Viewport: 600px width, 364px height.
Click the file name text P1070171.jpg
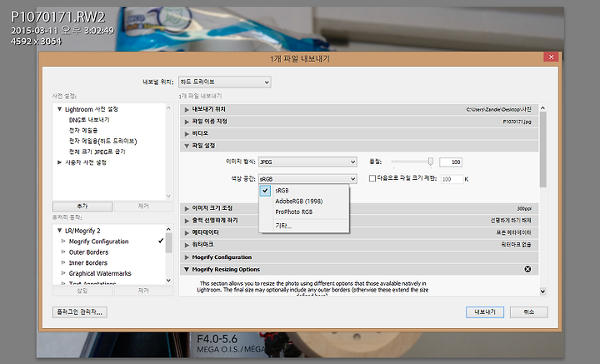(x=517, y=122)
